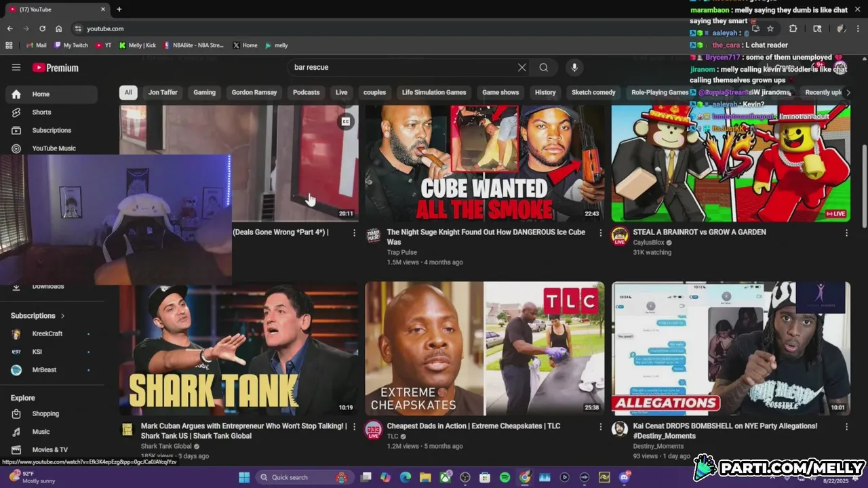Image resolution: width=868 pixels, height=488 pixels.
Task: Open the Mail bookmark
Action: [x=36, y=45]
